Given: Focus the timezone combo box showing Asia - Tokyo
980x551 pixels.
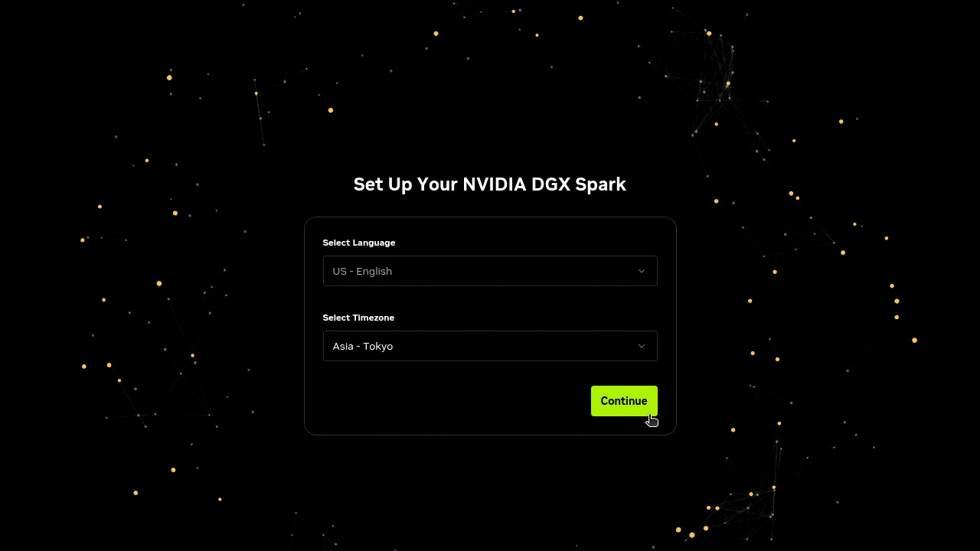Looking at the screenshot, I should point(490,346).
